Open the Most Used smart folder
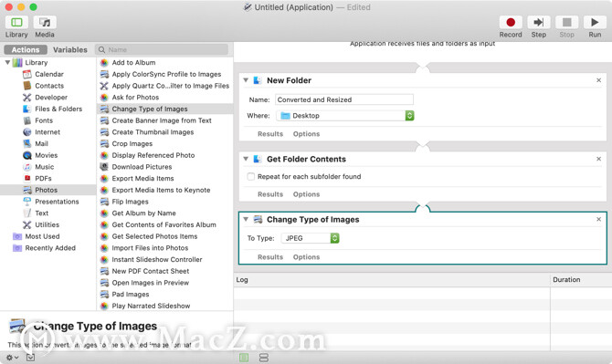Screen dimensions: 612x364 tap(42, 236)
